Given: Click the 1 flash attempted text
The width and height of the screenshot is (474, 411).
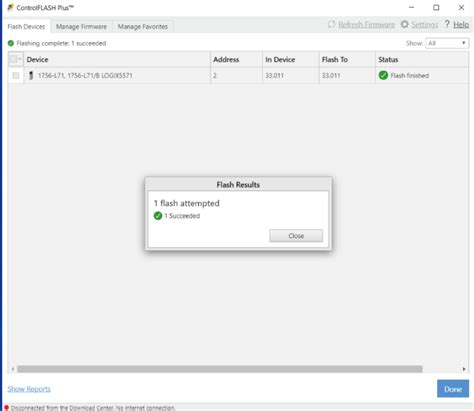Looking at the screenshot, I should point(187,203).
